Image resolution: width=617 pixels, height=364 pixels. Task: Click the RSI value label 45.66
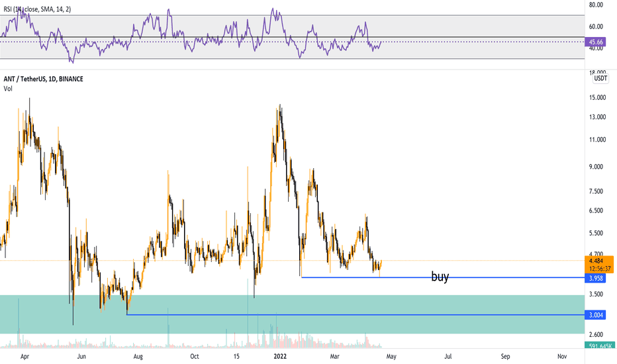[x=595, y=42]
